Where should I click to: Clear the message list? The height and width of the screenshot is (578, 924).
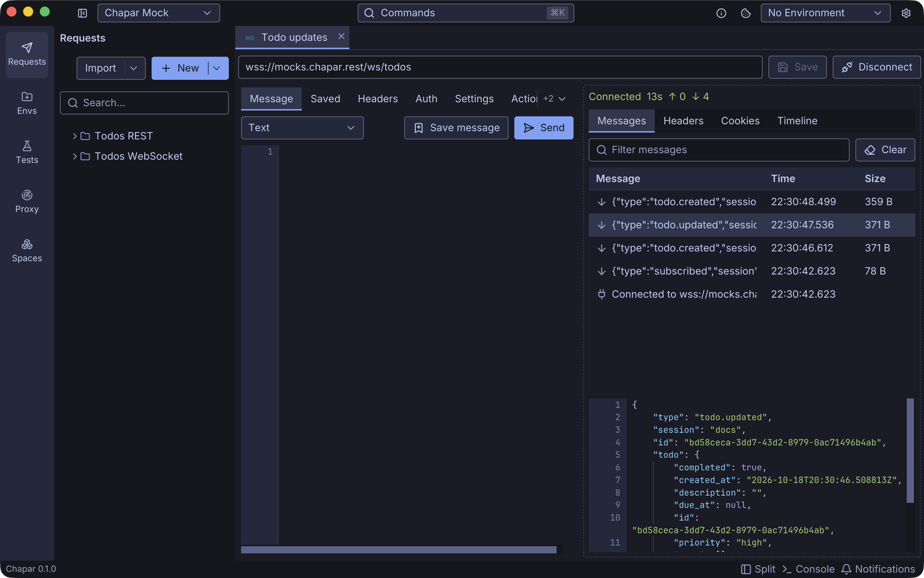[x=885, y=150]
